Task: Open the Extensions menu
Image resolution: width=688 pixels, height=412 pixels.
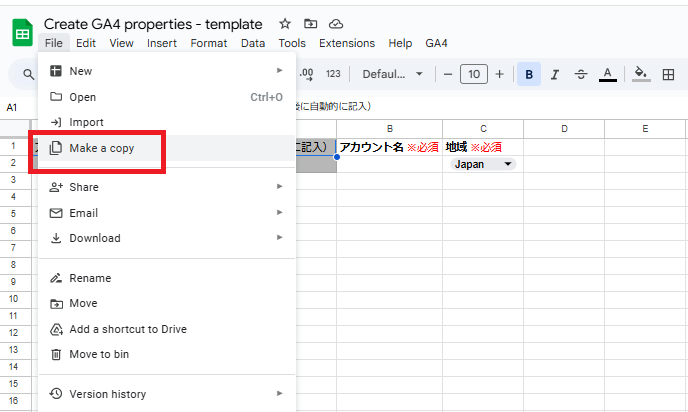Action: pyautogui.click(x=347, y=43)
